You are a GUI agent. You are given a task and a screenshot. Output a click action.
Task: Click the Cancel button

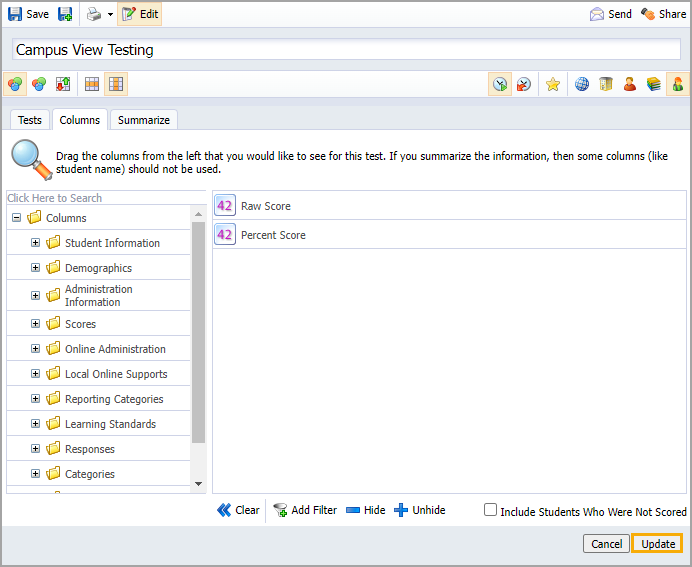[x=606, y=544]
